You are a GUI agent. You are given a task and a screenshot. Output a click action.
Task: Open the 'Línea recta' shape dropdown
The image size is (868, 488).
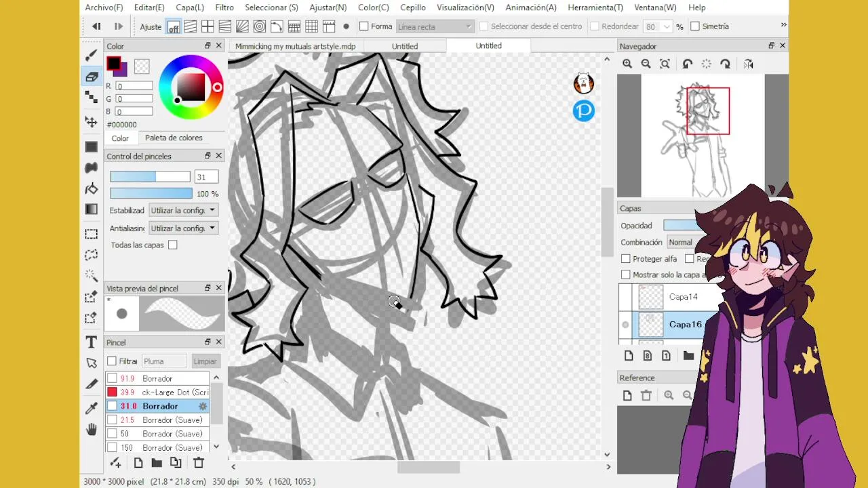tap(435, 26)
